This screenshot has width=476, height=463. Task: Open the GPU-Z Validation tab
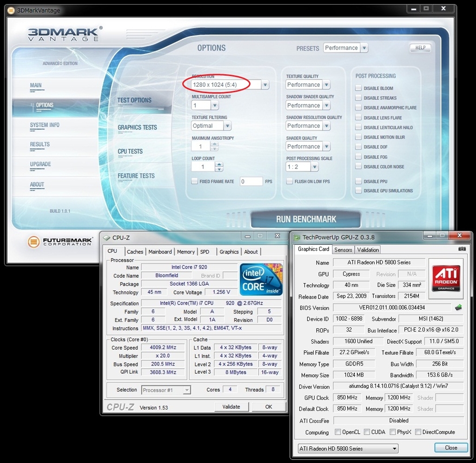tap(368, 250)
